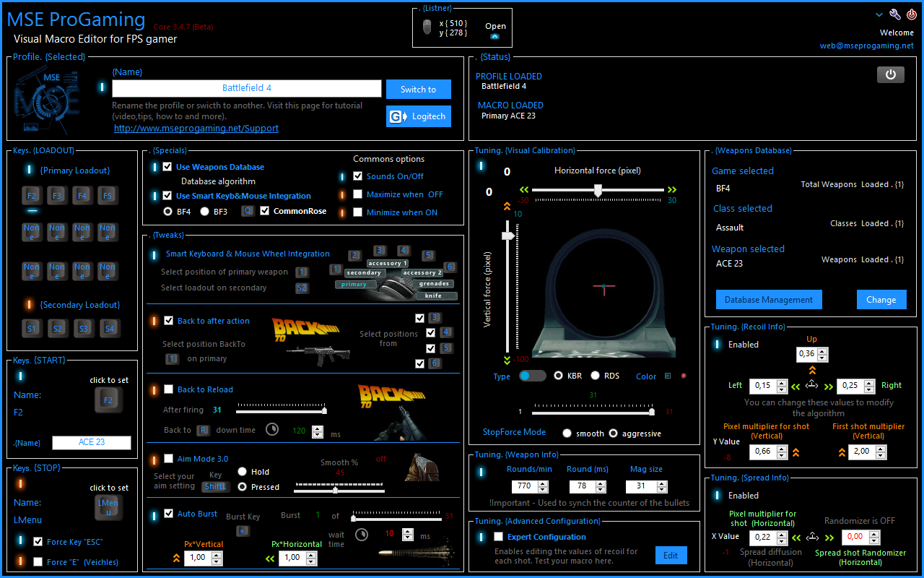The height and width of the screenshot is (578, 924).
Task: Toggle Back to after action checkbox
Action: tap(169, 321)
